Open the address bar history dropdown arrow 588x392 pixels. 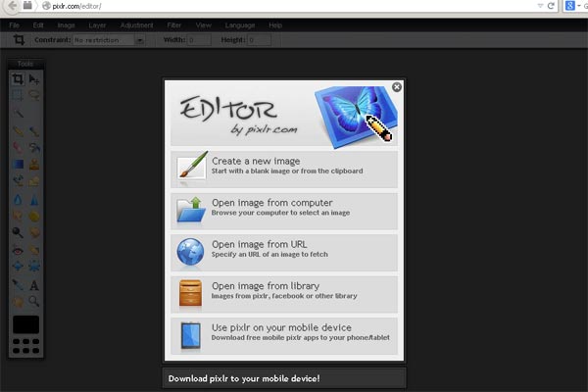[x=540, y=6]
